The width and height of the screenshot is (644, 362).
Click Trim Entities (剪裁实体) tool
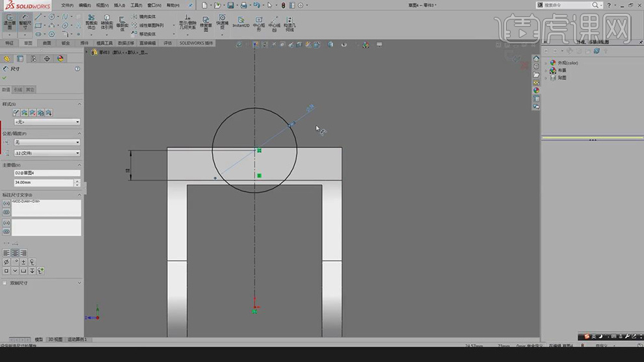[x=91, y=21]
